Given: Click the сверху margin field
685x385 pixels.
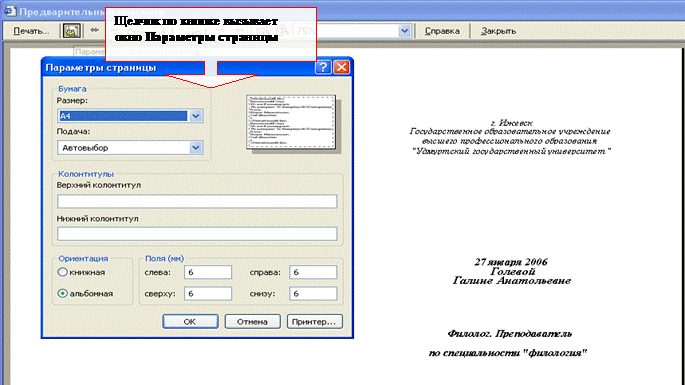Looking at the screenshot, I should (x=208, y=294).
